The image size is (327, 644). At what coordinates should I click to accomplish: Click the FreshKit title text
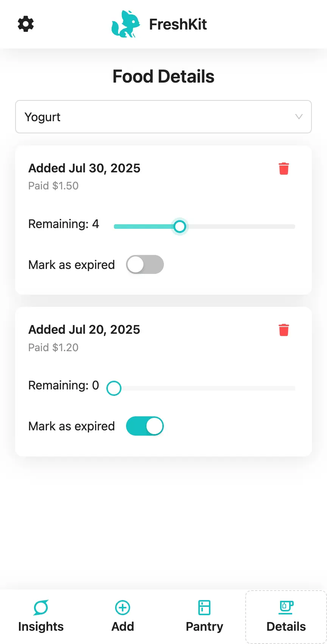tap(178, 24)
